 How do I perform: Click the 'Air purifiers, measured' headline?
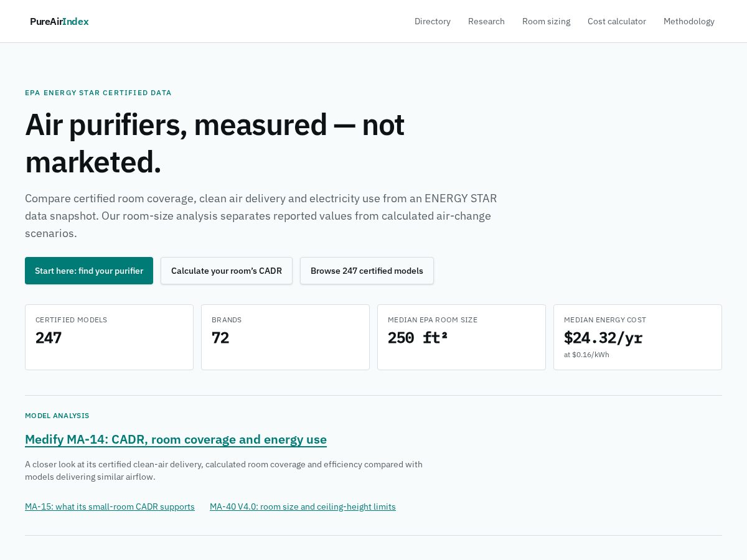click(215, 142)
